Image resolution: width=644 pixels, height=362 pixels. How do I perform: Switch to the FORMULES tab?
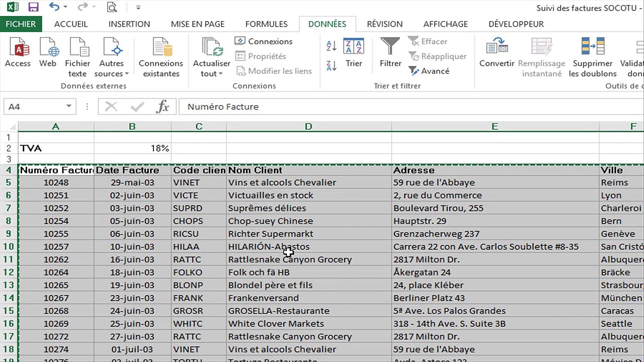[266, 24]
